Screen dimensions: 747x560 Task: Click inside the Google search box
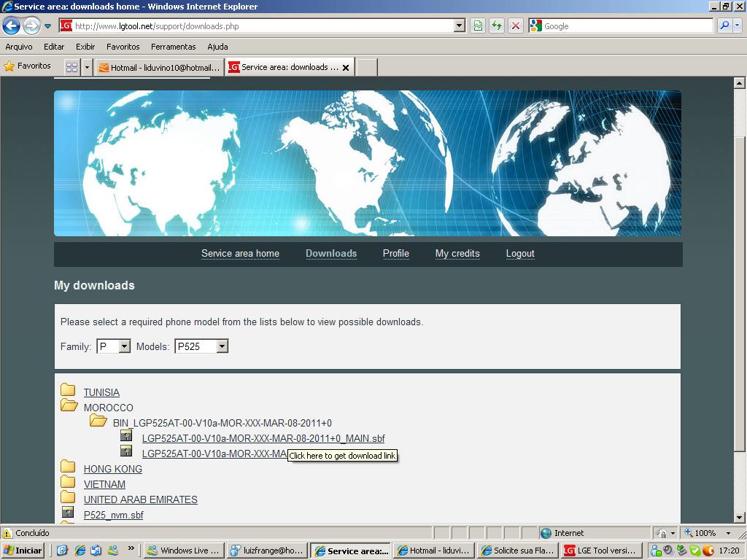[627, 26]
